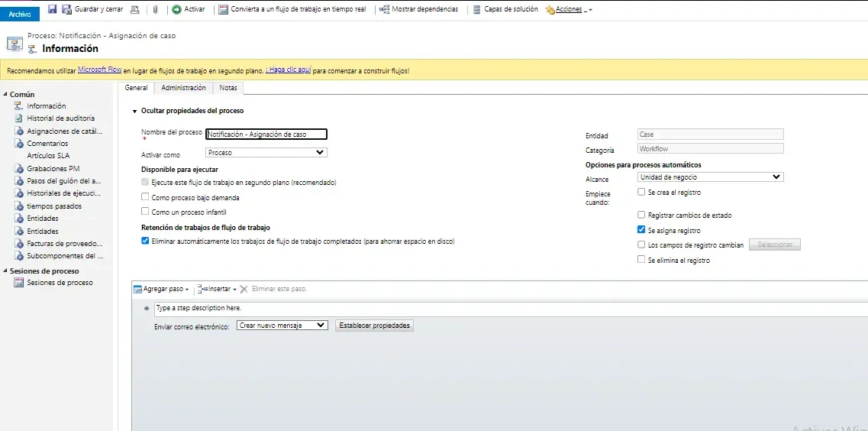
Task: Open the Archivo menu
Action: click(x=20, y=14)
